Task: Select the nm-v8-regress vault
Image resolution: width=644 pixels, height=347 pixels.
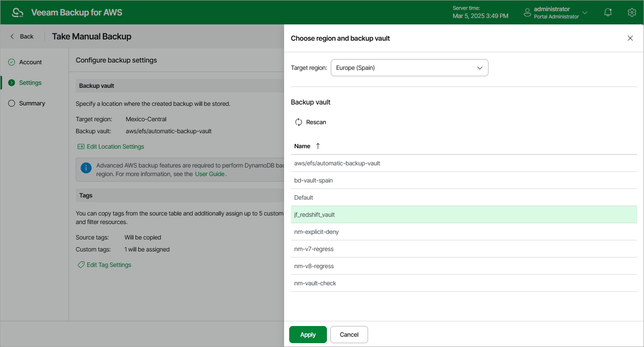Action: 464,266
